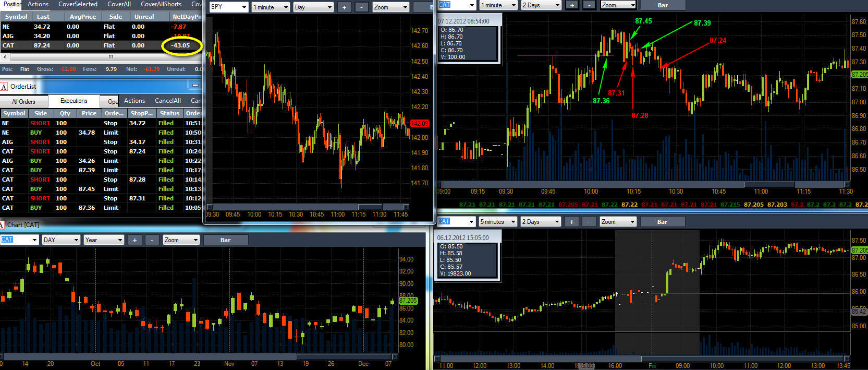Screen dimensions: 868x370
Task: Open the 2 Days dropdown on CAT 5 minutes chart
Action: pos(541,222)
